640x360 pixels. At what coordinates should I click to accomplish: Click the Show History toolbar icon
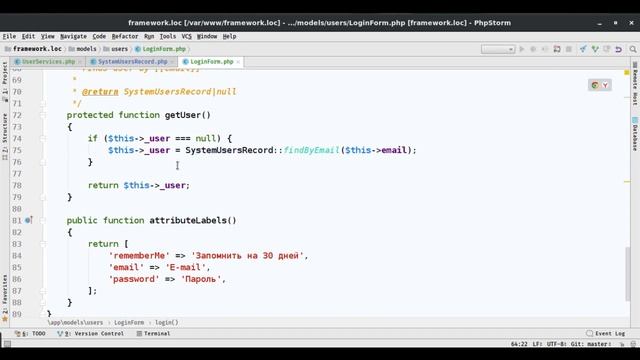(x=607, y=49)
